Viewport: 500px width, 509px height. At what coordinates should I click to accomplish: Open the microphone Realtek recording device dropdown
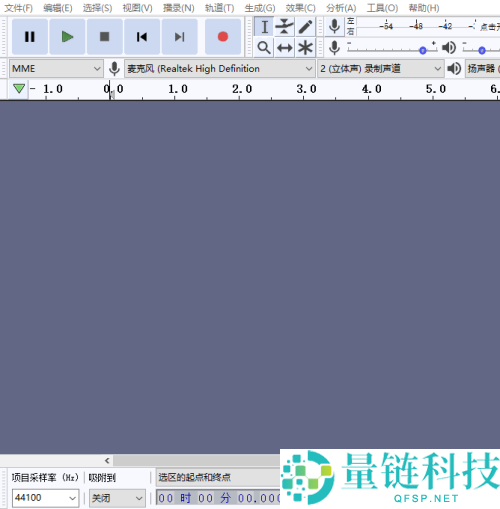(x=220, y=69)
